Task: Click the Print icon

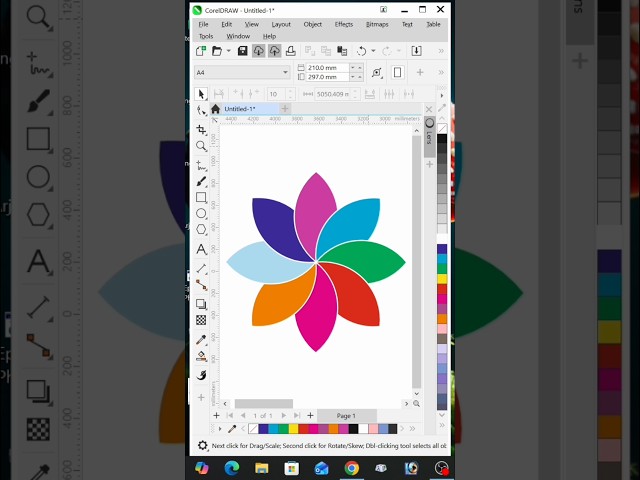Action: [x=291, y=51]
